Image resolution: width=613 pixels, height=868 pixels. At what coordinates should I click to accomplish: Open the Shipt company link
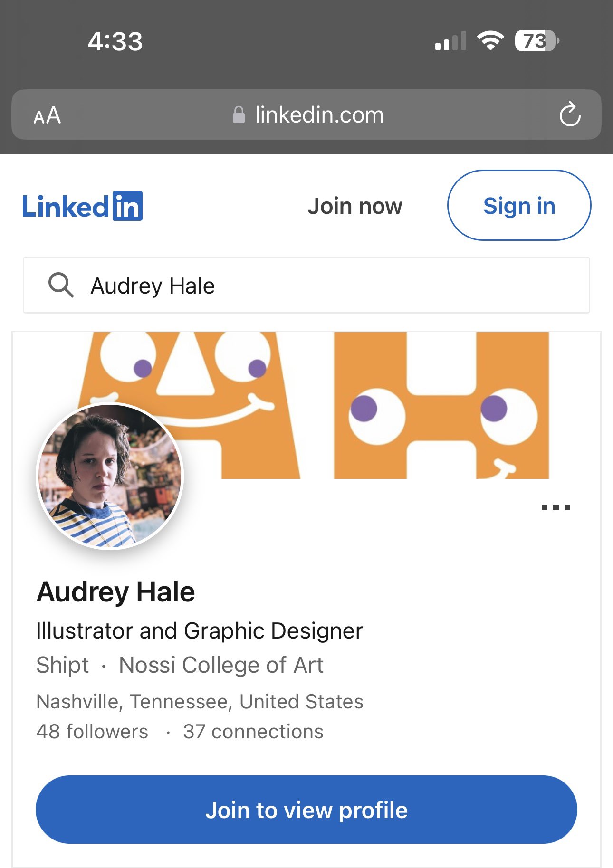tap(62, 665)
